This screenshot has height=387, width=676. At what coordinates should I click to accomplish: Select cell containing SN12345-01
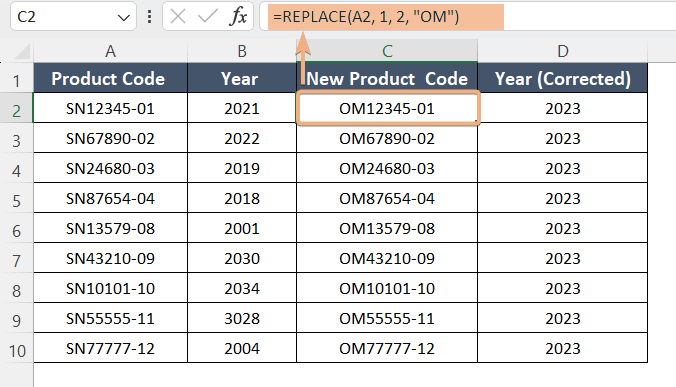pos(110,108)
